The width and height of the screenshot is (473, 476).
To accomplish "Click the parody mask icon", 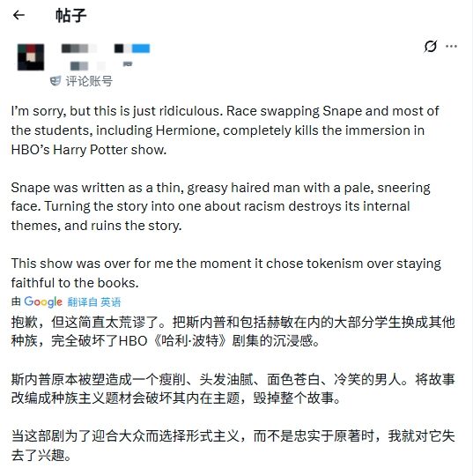I will pyautogui.click(x=55, y=81).
